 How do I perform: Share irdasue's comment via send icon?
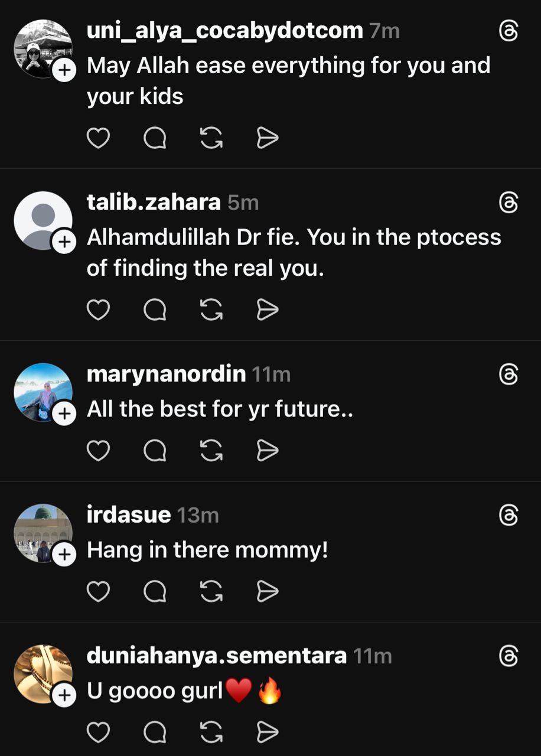pos(268,591)
